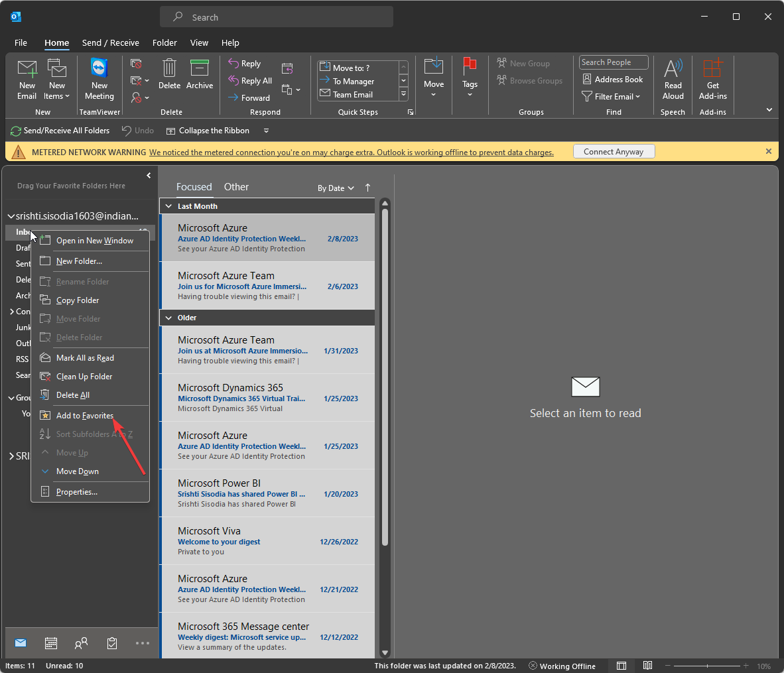
Task: Click Reply All in the ribbon
Action: 250,80
